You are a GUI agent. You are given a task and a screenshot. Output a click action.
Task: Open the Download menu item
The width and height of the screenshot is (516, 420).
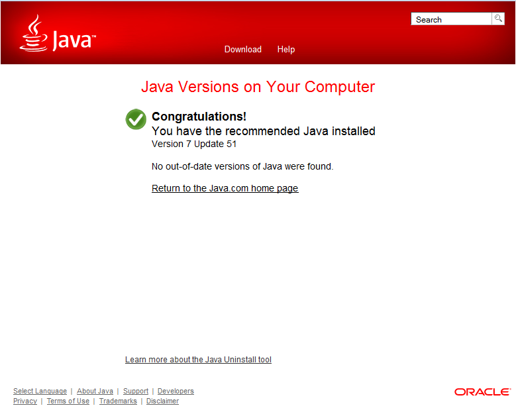243,50
